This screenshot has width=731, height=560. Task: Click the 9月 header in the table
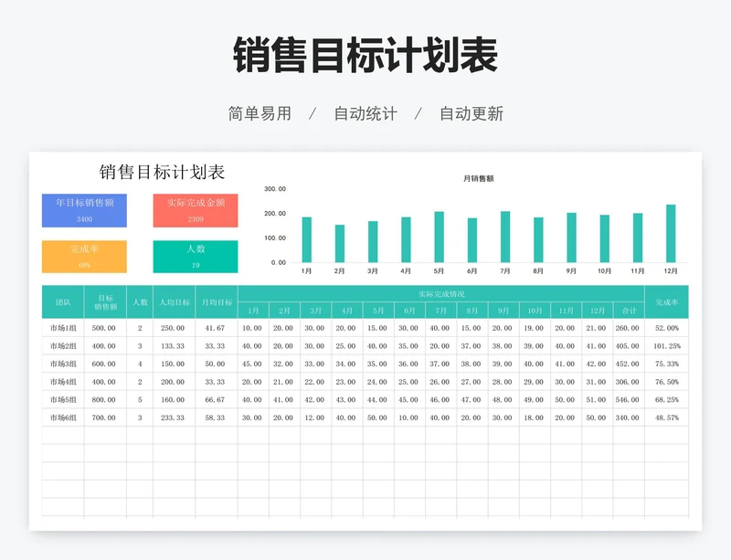[503, 311]
